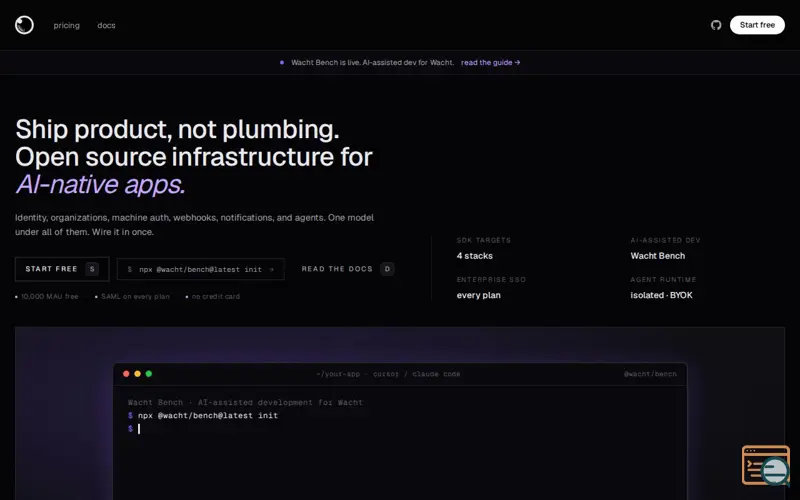The image size is (800, 500).
Task: Click the Wacht logo in the header
Action: coord(24,25)
